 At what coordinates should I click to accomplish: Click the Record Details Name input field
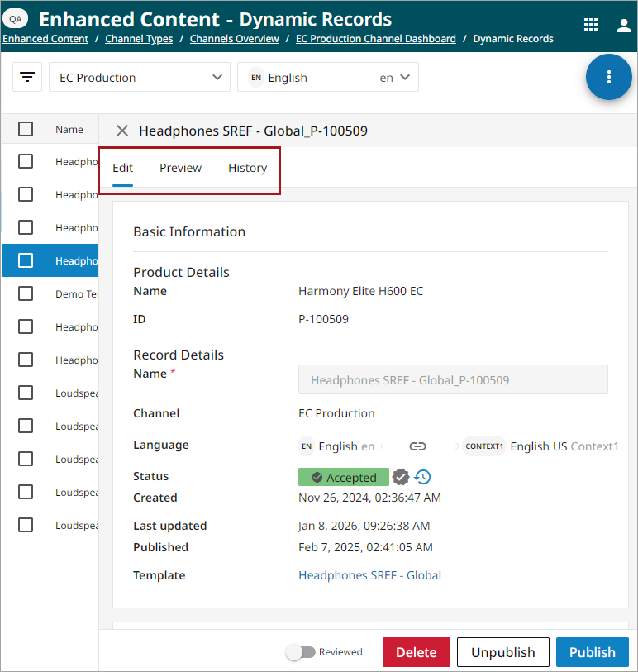(453, 379)
